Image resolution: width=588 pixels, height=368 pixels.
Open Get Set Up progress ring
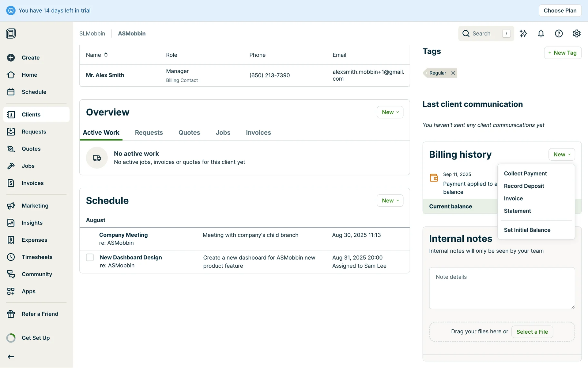(11, 338)
